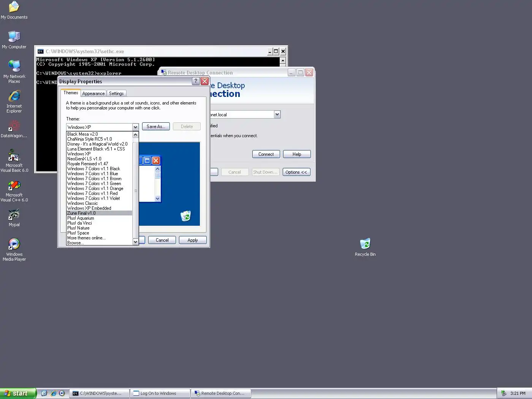The image size is (532, 399).
Task: Switch to the Settings tab
Action: pyautogui.click(x=116, y=93)
